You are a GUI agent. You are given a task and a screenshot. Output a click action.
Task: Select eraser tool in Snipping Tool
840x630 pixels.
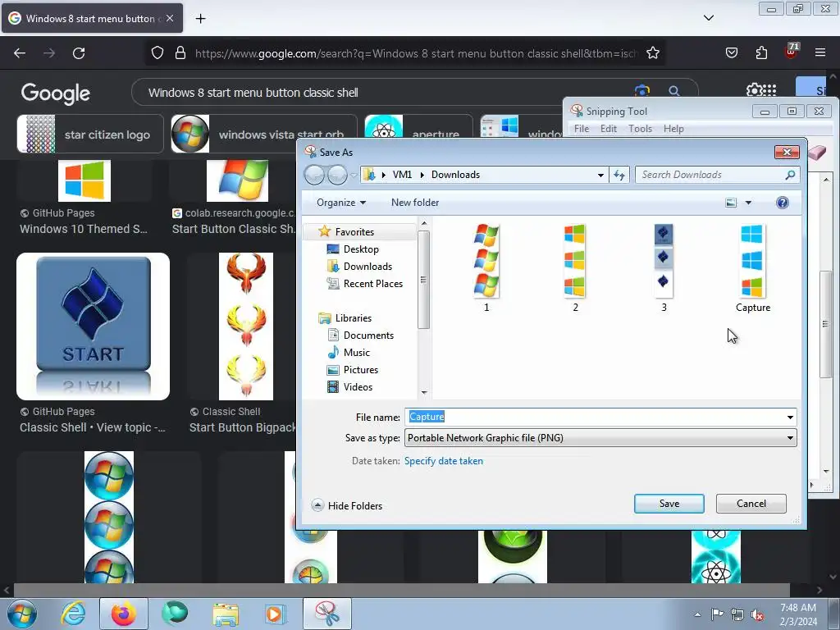click(818, 153)
